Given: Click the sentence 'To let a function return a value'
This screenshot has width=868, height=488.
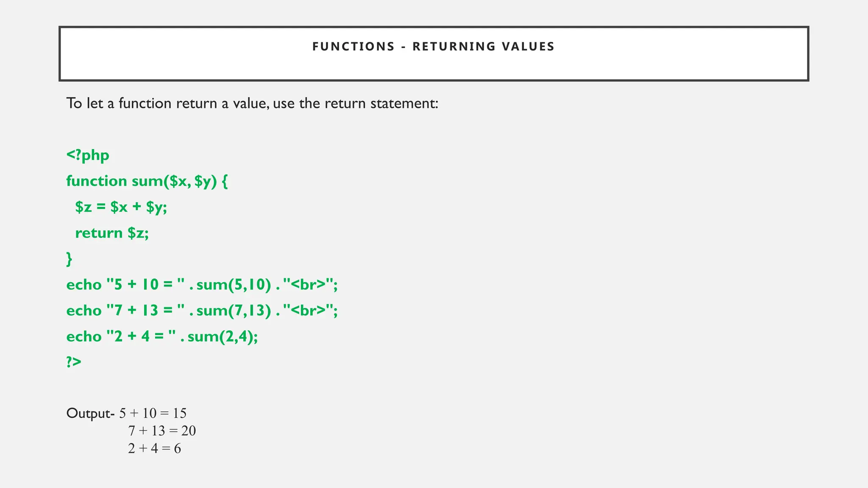Looking at the screenshot, I should (x=252, y=103).
